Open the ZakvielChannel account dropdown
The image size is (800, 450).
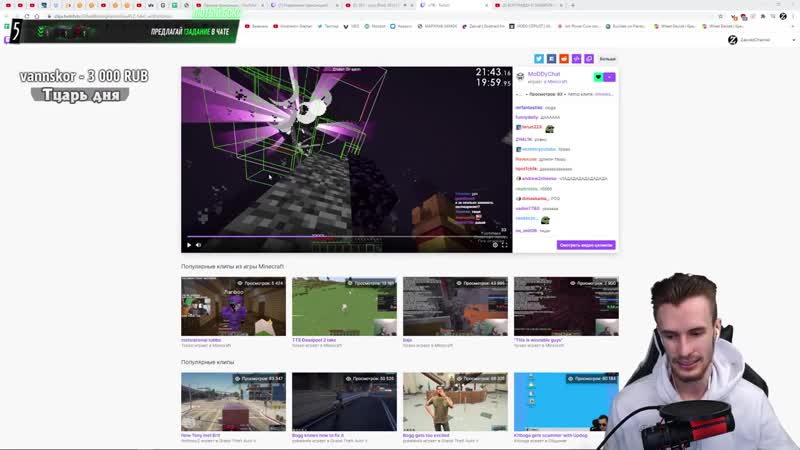click(x=793, y=40)
